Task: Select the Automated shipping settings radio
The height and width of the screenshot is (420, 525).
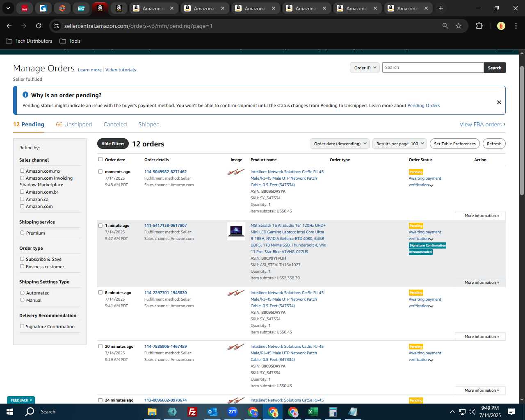Action: coord(22,292)
